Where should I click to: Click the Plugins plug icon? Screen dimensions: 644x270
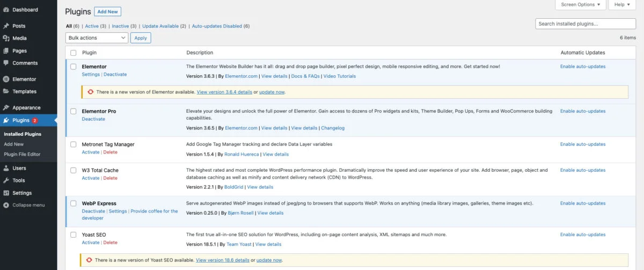(6, 120)
